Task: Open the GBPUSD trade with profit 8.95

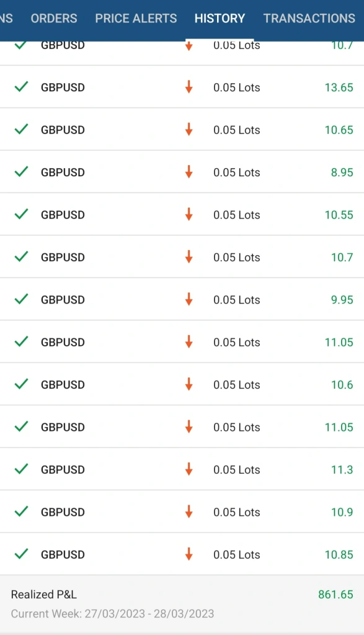Action: [182, 172]
